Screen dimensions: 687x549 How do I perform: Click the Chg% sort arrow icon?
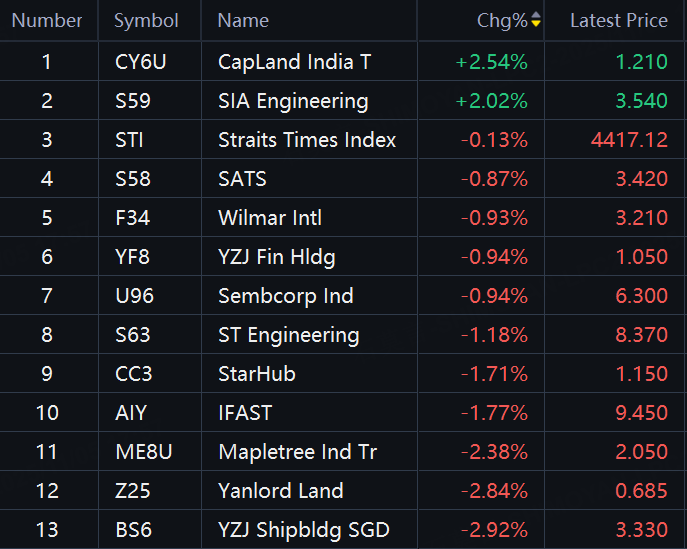[536, 20]
